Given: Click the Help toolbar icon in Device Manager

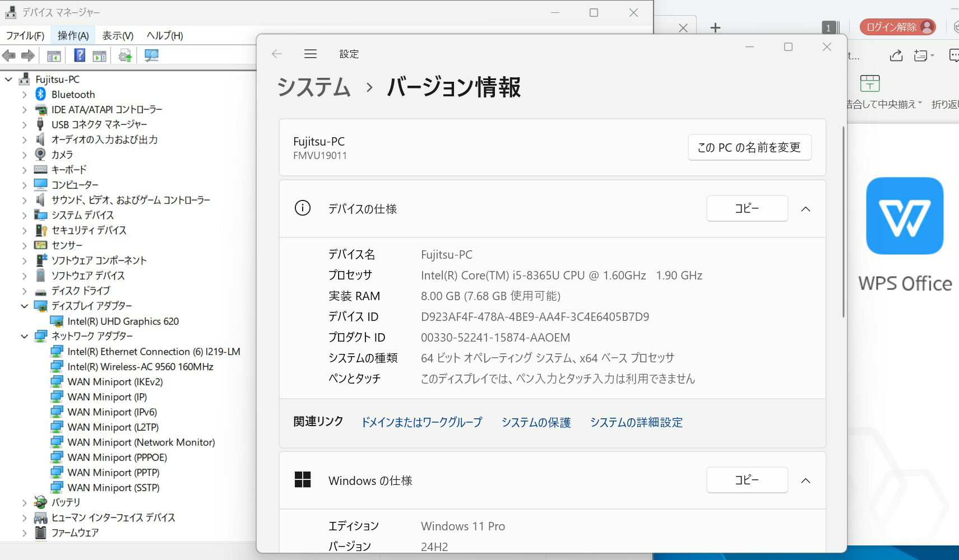Looking at the screenshot, I should (80, 55).
